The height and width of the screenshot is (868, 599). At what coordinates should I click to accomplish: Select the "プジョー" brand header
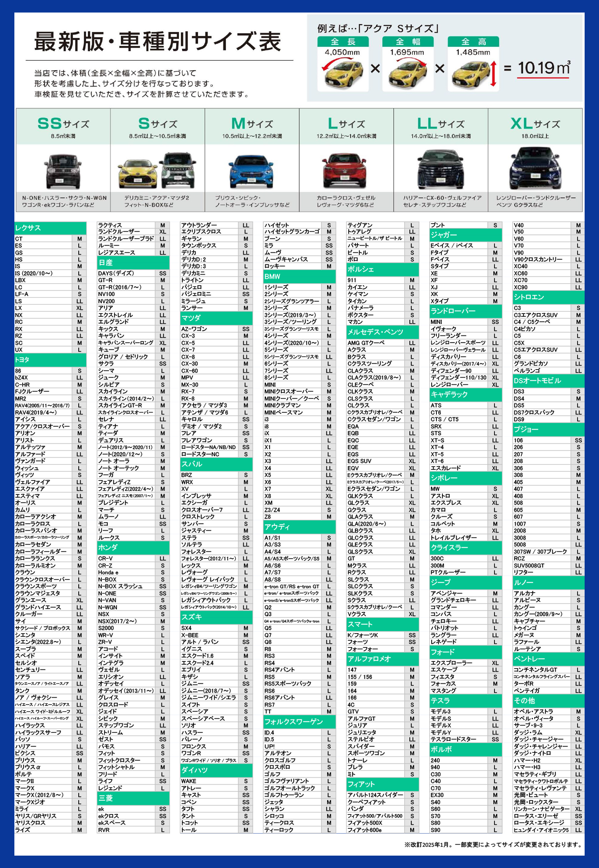tap(549, 429)
